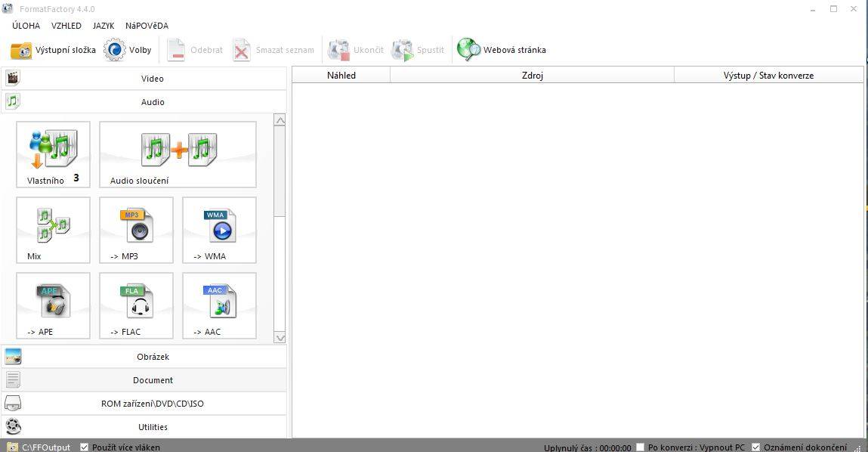Choose convert to APE
The width and height of the screenshot is (868, 452).
[x=53, y=305]
